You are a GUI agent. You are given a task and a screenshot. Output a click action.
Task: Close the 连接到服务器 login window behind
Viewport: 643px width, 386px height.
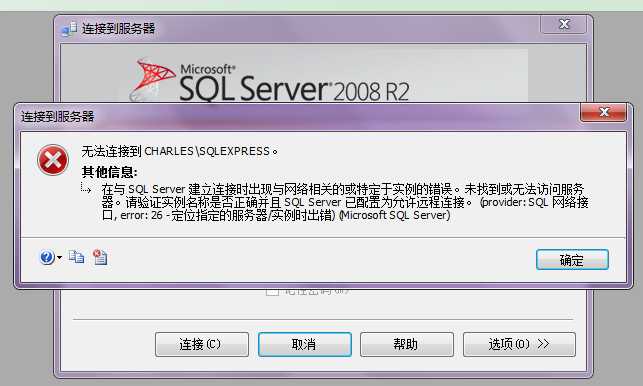point(564,24)
